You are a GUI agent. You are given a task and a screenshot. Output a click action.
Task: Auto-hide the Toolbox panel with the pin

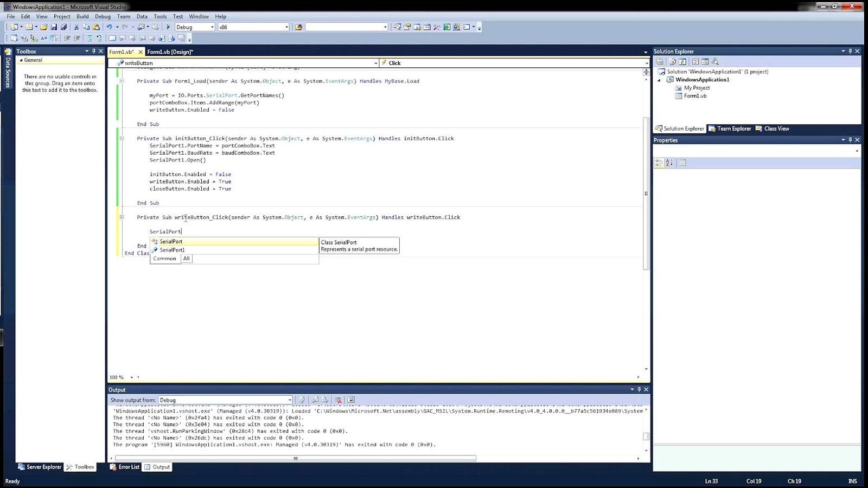click(x=94, y=52)
